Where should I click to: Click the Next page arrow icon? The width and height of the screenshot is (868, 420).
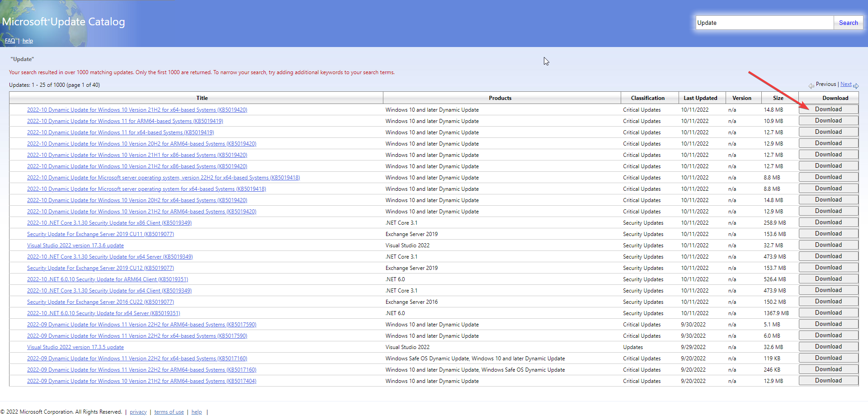[x=855, y=86]
